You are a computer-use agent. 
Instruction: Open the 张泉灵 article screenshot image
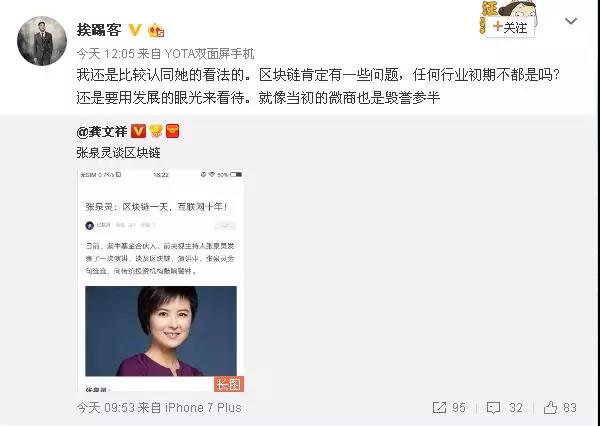[161, 280]
